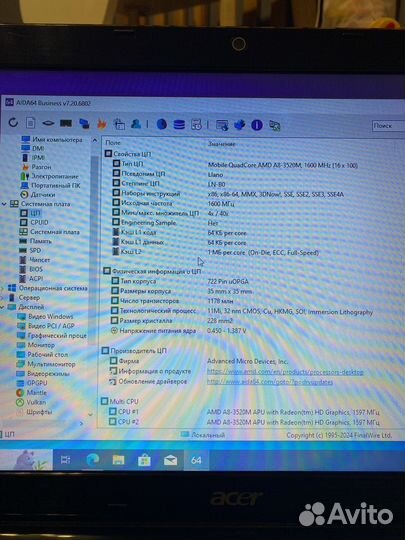Click the Refresh toolbar icon
The height and width of the screenshot is (540, 405).
(13, 122)
